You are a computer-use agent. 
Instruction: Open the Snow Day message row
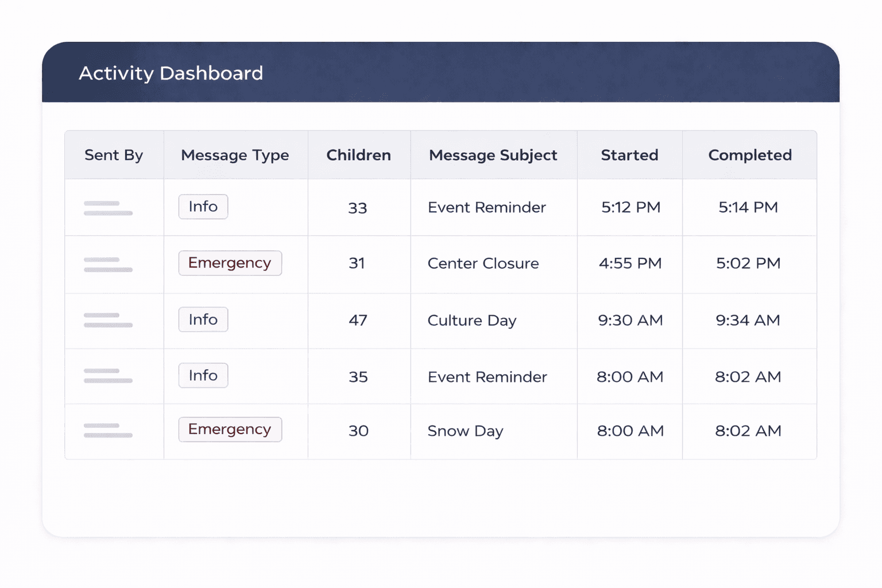pos(465,431)
